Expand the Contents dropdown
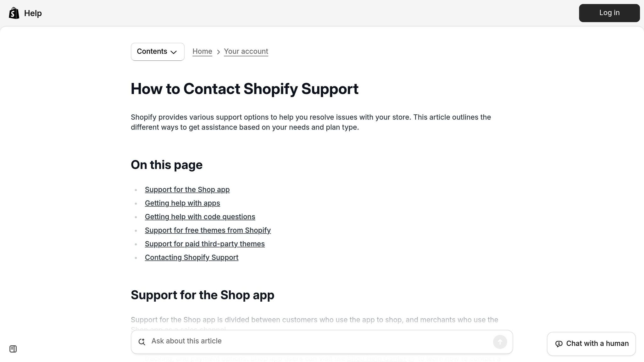644x362 pixels. coord(157,52)
